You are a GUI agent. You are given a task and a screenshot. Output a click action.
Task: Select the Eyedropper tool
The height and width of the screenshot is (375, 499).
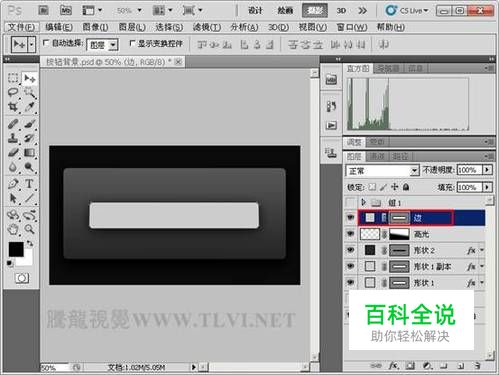(29, 107)
